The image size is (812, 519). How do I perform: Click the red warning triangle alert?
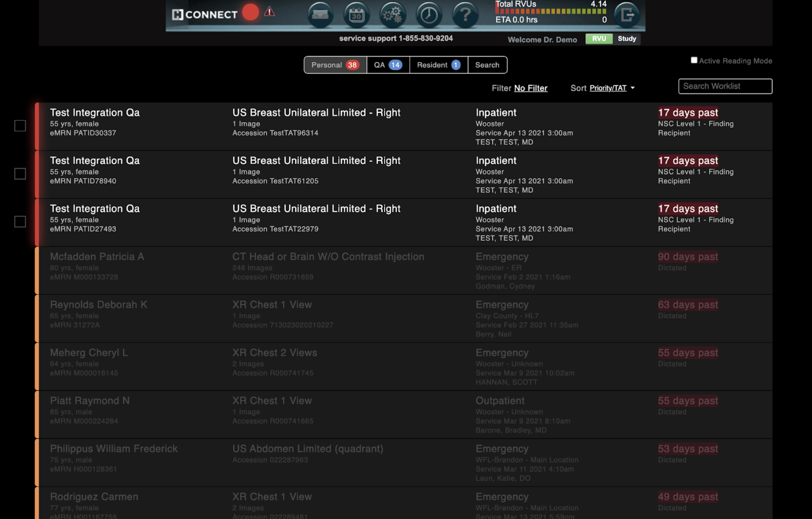click(269, 12)
